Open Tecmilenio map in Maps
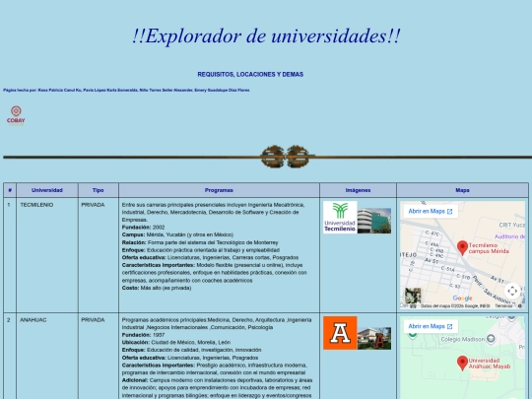Image resolution: width=532 pixels, height=399 pixels. (431, 212)
